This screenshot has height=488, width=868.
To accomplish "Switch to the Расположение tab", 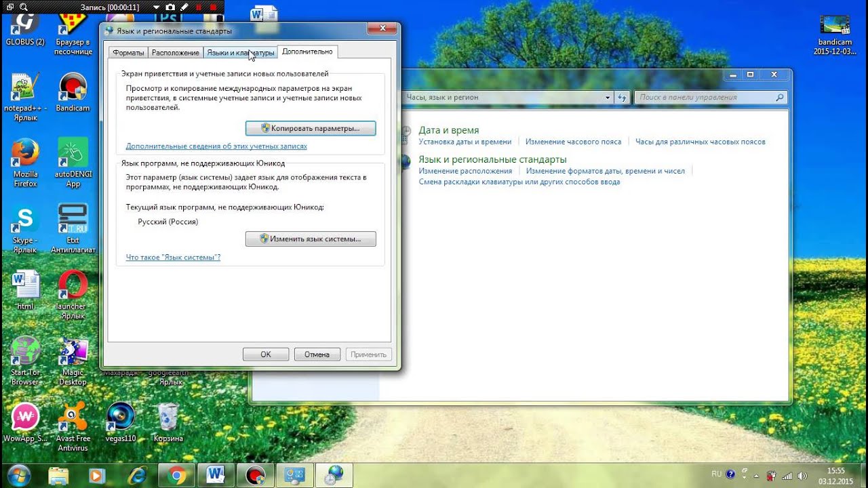I will coord(176,53).
